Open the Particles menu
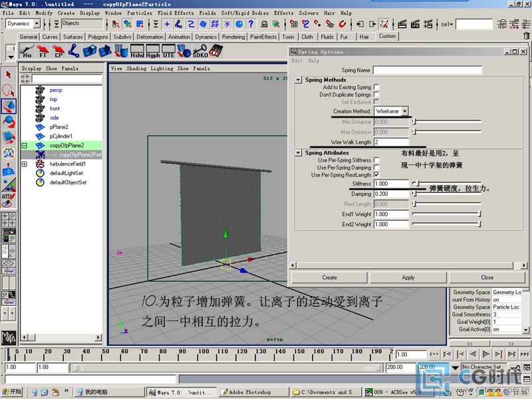 point(140,13)
